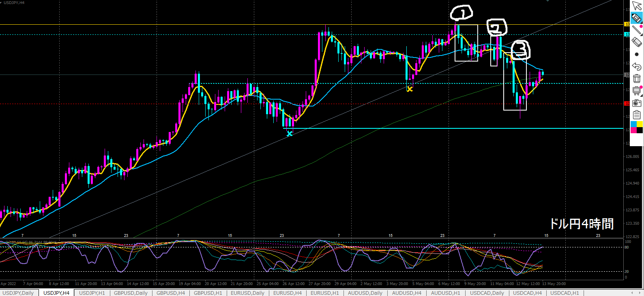
Task: Pick the cyan pen color
Action: point(634,124)
